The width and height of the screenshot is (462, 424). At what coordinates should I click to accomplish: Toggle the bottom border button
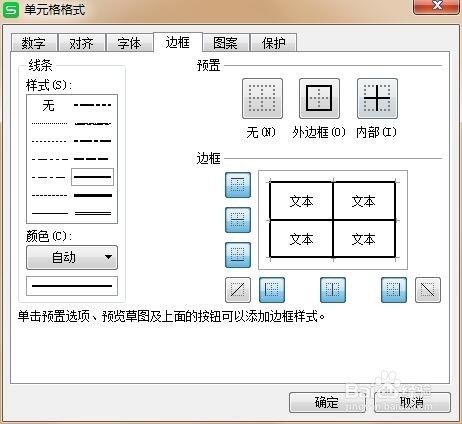tap(238, 255)
